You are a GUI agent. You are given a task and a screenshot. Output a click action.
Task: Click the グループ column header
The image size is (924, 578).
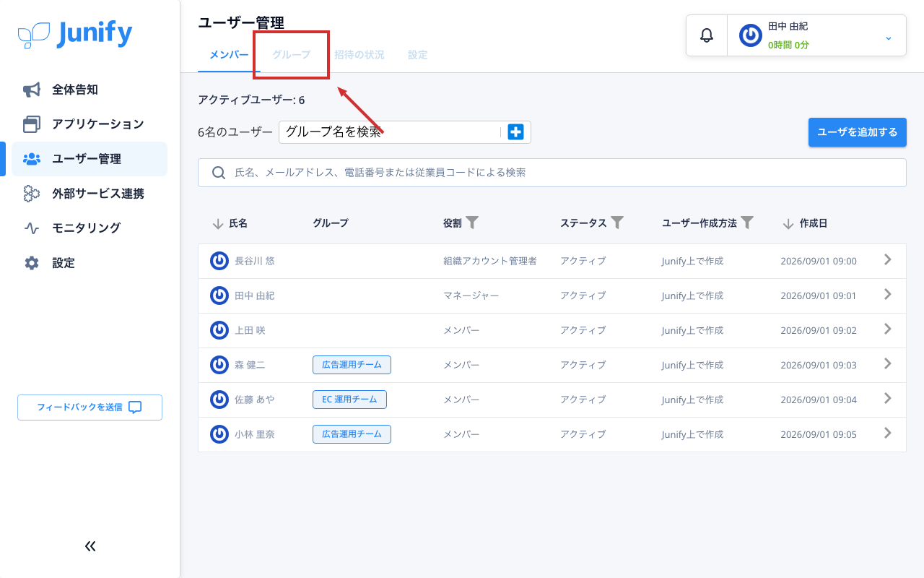pyautogui.click(x=331, y=223)
